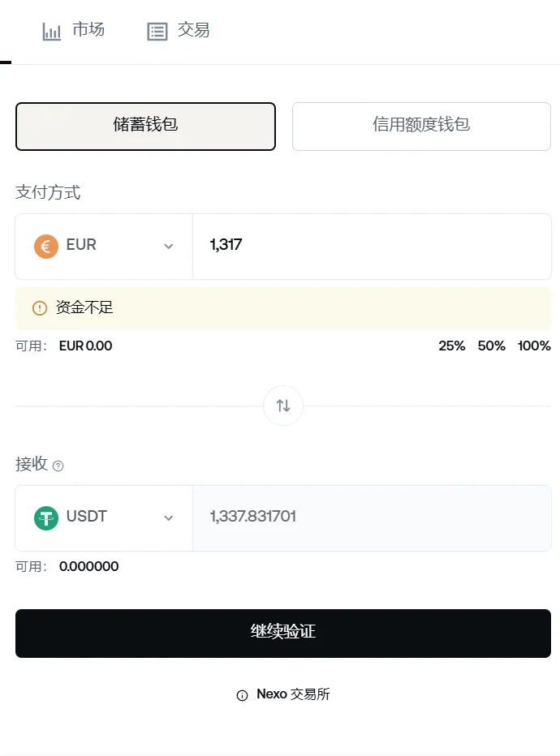Switch to the 交易 tab

(193, 31)
